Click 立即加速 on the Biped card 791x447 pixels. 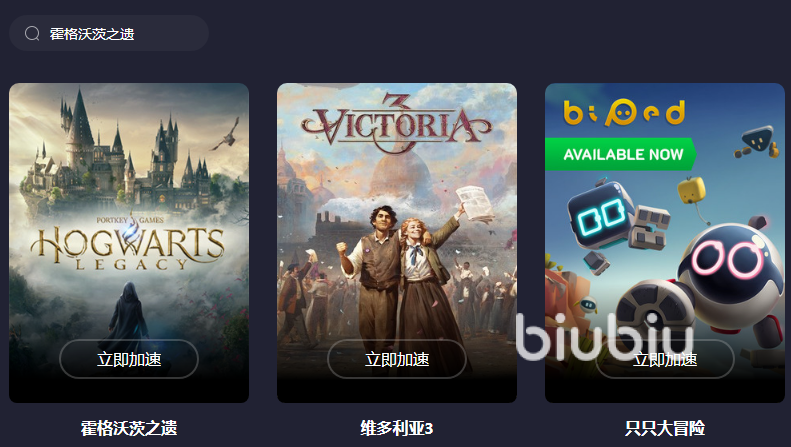click(x=665, y=359)
